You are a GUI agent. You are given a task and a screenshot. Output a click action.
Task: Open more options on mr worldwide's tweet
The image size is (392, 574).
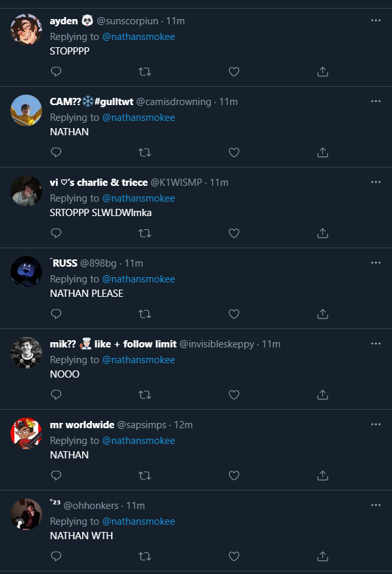click(376, 424)
